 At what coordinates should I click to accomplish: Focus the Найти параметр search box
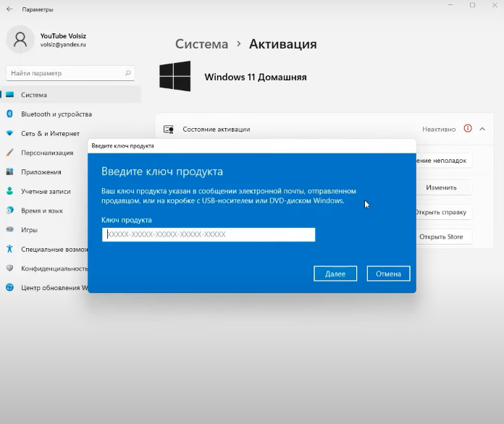(70, 73)
